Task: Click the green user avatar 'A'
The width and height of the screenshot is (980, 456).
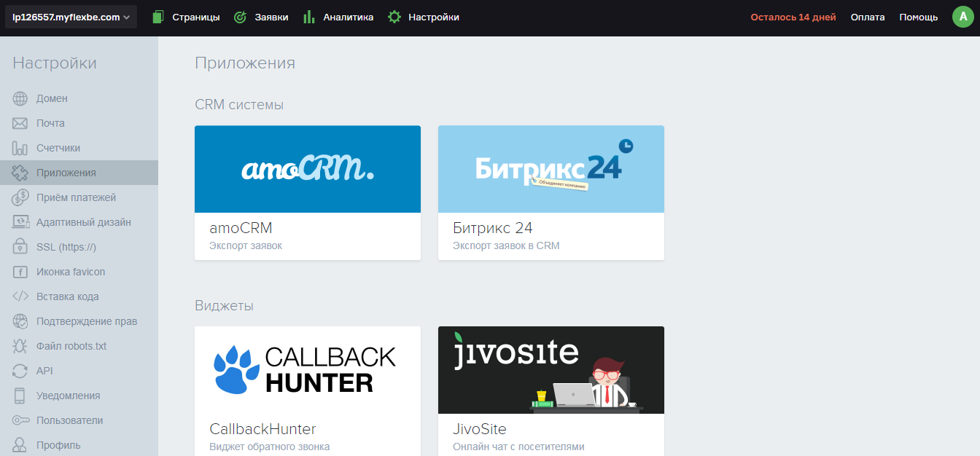Action: [963, 17]
